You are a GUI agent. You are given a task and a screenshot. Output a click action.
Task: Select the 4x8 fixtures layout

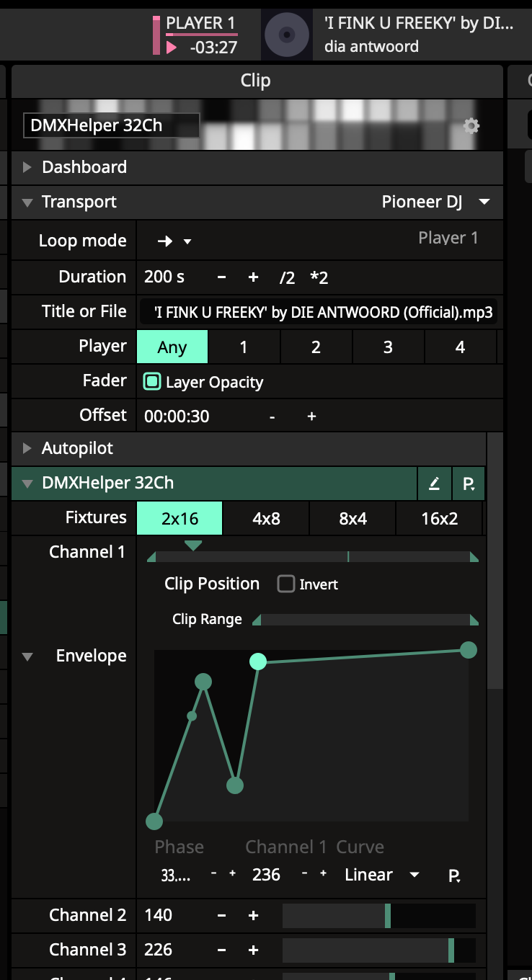266,518
